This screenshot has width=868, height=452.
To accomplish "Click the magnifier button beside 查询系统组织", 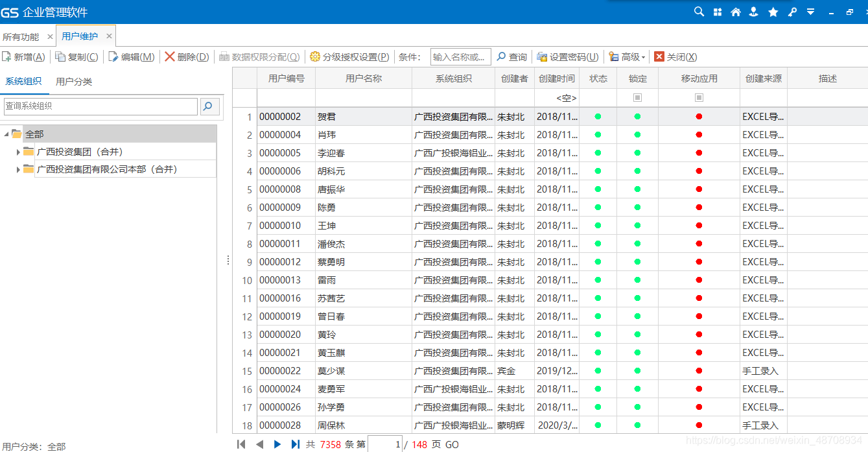I will coord(209,106).
